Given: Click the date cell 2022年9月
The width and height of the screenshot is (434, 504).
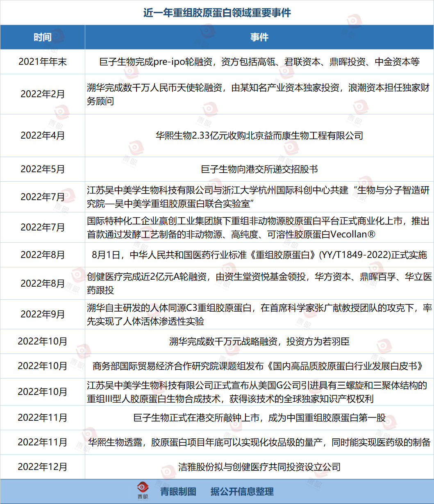Looking at the screenshot, I should pyautogui.click(x=43, y=315).
